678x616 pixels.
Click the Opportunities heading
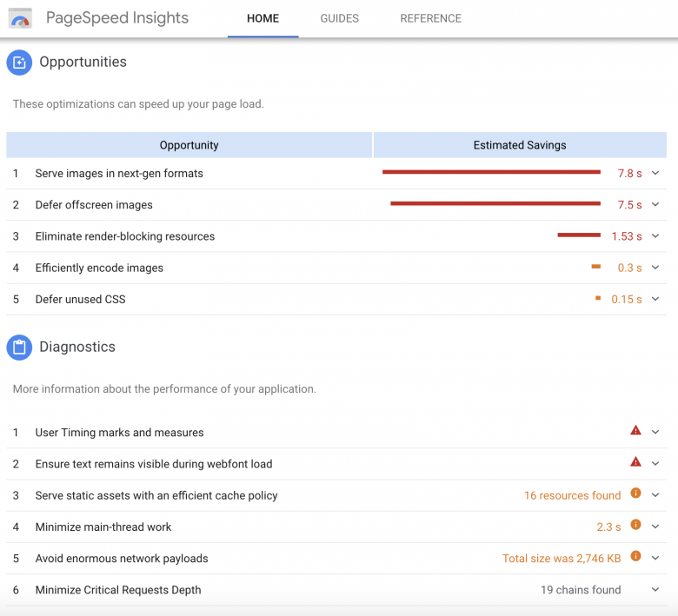click(x=83, y=62)
